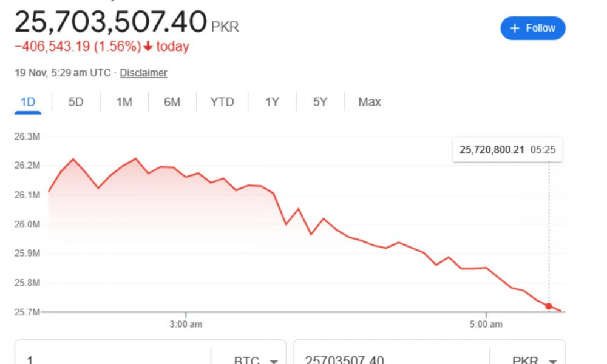Click the Follow button

pos(532,29)
